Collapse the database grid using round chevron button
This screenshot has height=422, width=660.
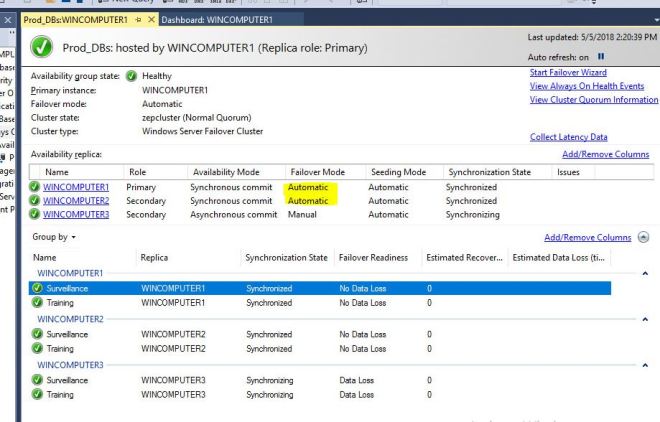(x=642, y=238)
